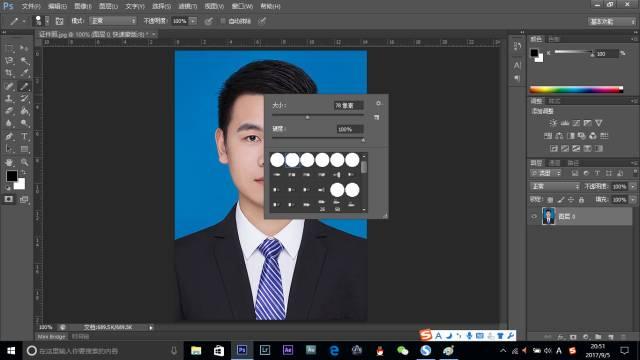
Task: Select the Lasso tool
Action: click(9, 61)
